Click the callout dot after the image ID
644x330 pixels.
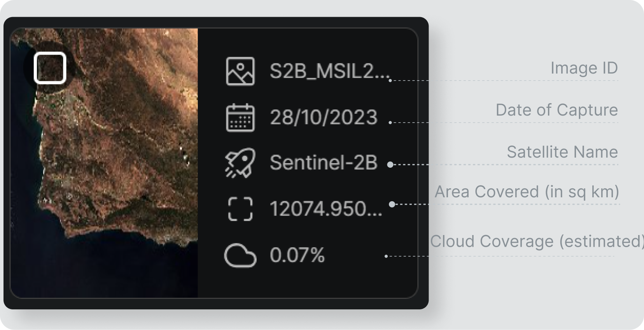390,81
